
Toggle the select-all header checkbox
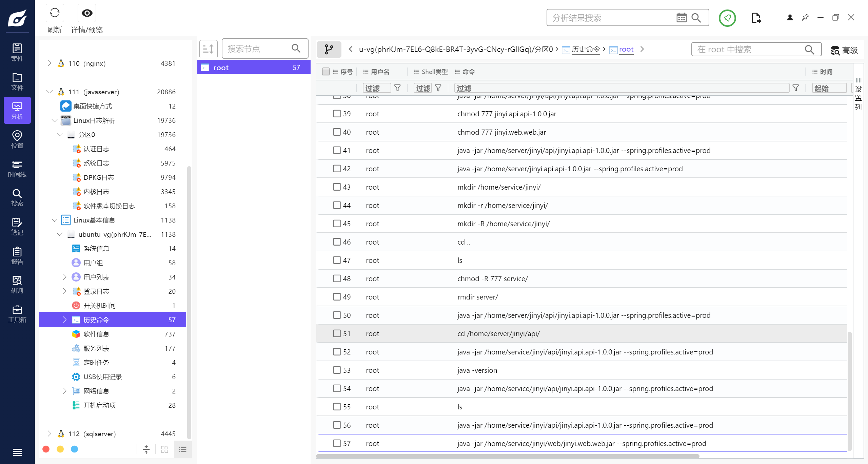pyautogui.click(x=325, y=72)
